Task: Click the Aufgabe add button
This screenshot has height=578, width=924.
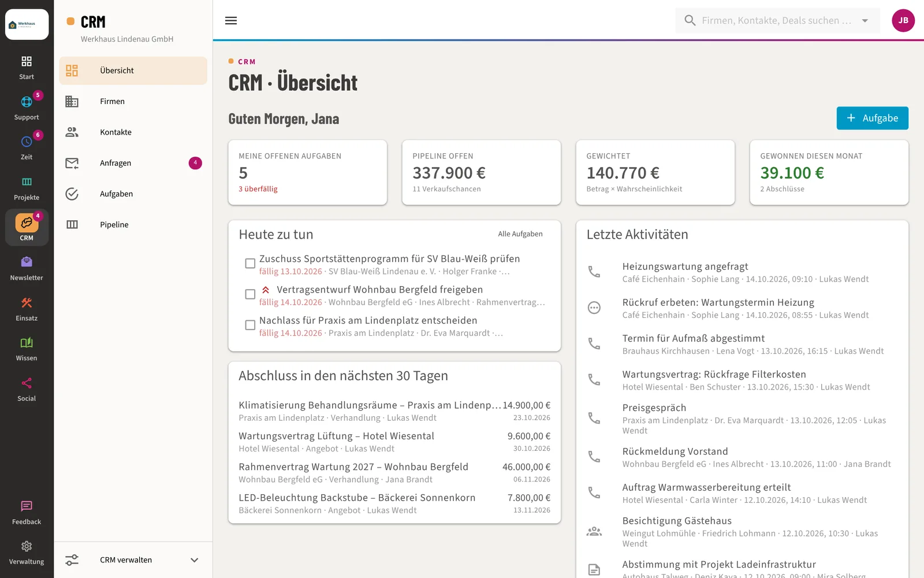Action: pyautogui.click(x=872, y=118)
